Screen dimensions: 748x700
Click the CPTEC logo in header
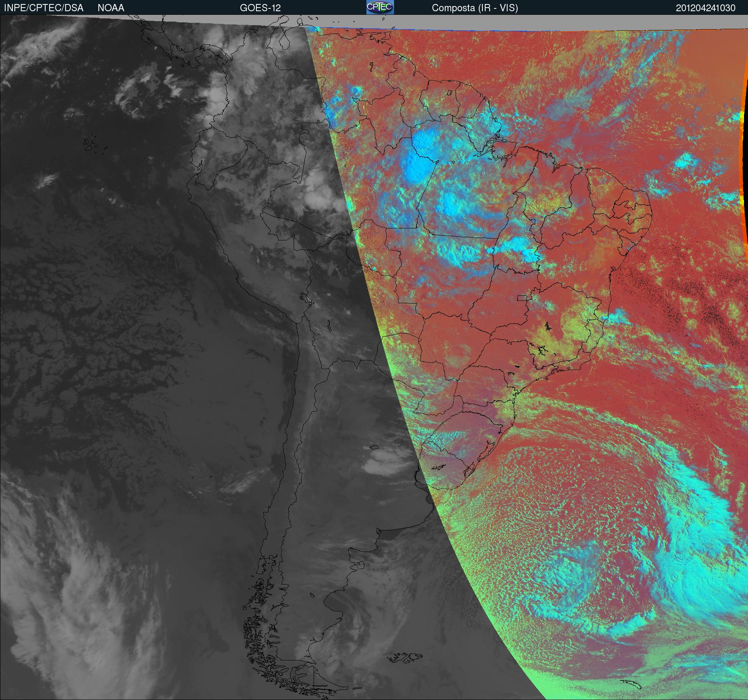[x=380, y=7]
